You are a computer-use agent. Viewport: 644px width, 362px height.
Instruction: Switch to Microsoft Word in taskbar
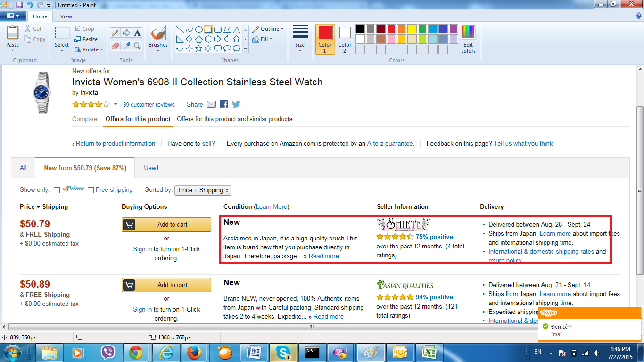254,352
